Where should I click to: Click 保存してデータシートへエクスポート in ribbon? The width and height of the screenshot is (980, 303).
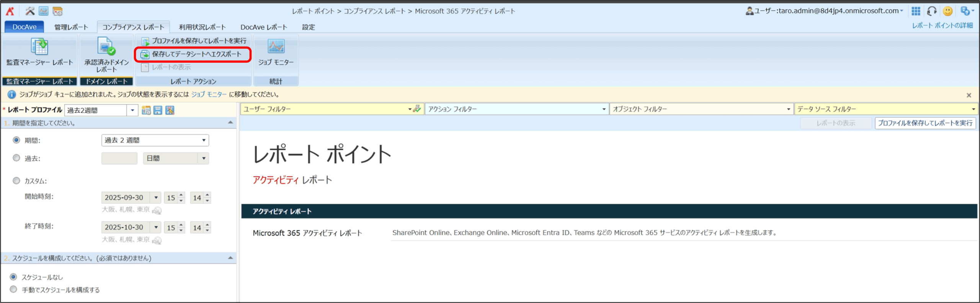click(x=193, y=54)
